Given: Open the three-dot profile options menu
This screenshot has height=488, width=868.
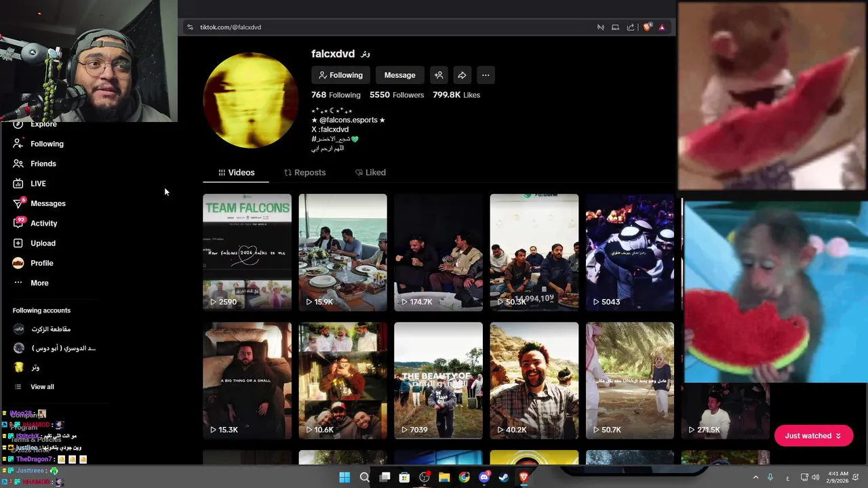Looking at the screenshot, I should [486, 75].
